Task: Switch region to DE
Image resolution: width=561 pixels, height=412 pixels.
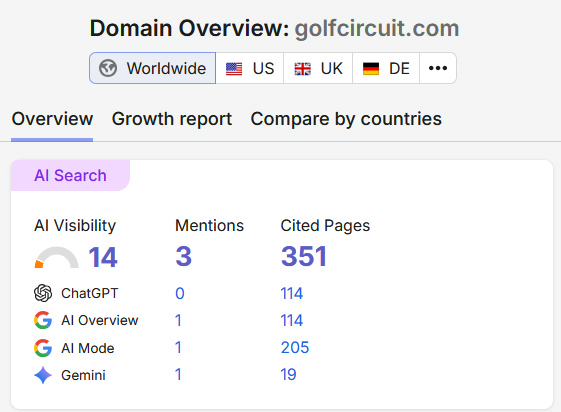Action: point(386,68)
